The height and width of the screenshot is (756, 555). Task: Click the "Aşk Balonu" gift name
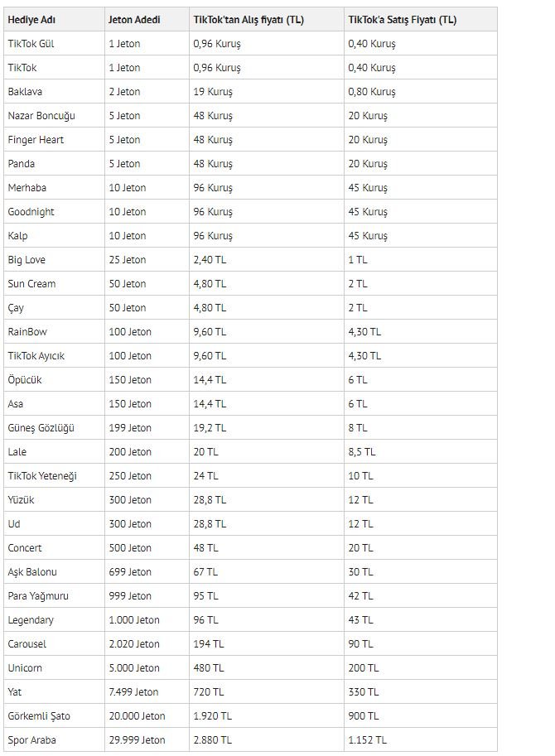click(x=32, y=571)
